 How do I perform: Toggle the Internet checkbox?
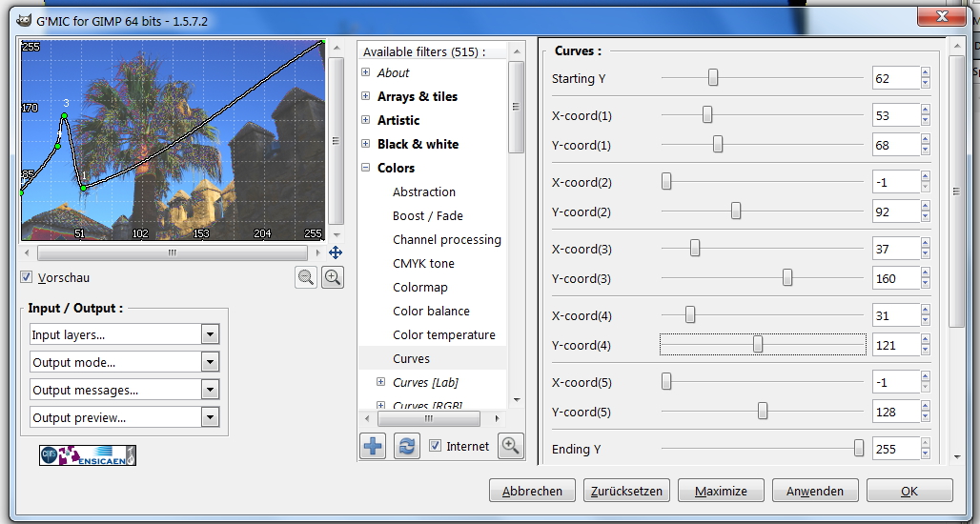[435, 446]
